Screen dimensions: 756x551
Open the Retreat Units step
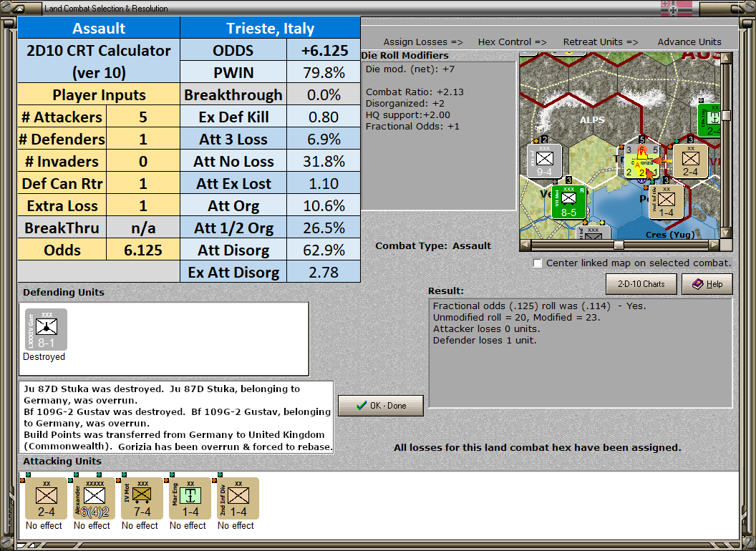[x=601, y=42]
